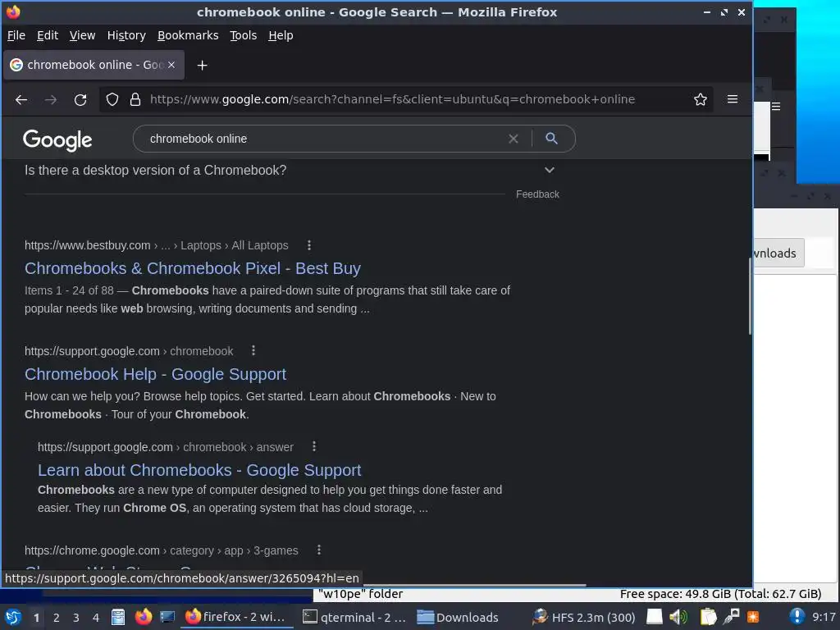This screenshot has height=630, width=840.
Task: Open the tracking protection shield icon
Action: (x=112, y=99)
